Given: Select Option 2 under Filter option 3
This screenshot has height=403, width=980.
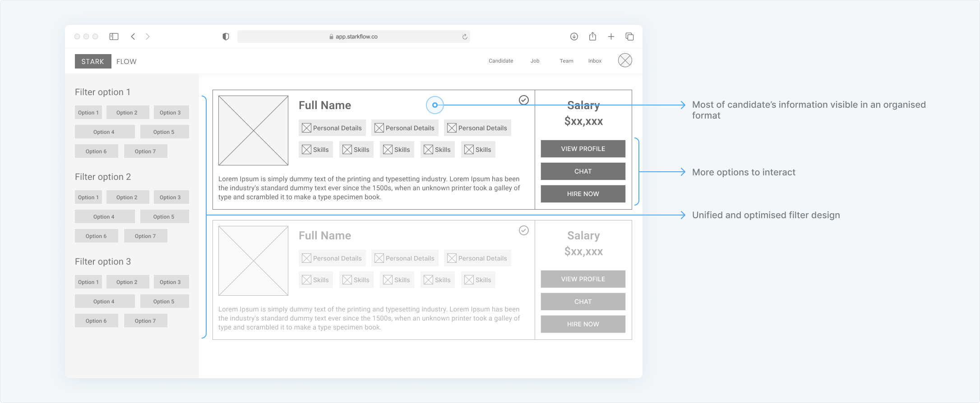Looking at the screenshot, I should point(127,282).
